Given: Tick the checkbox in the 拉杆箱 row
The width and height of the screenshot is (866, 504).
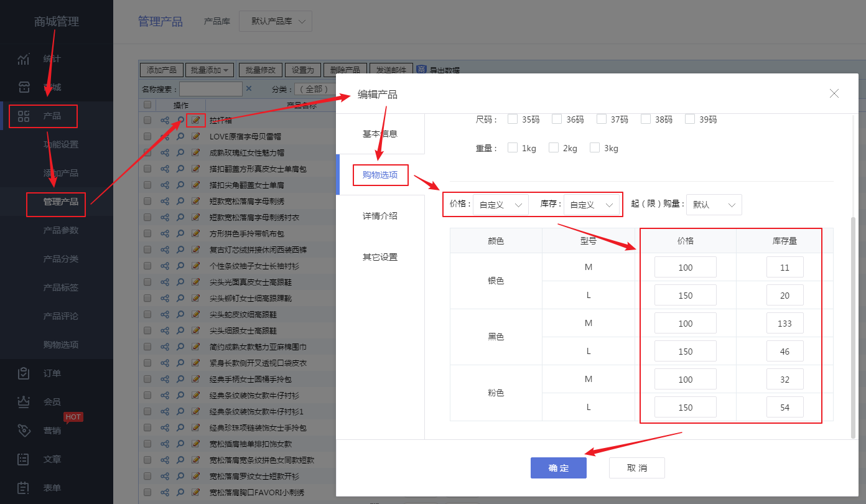Looking at the screenshot, I should pyautogui.click(x=147, y=120).
